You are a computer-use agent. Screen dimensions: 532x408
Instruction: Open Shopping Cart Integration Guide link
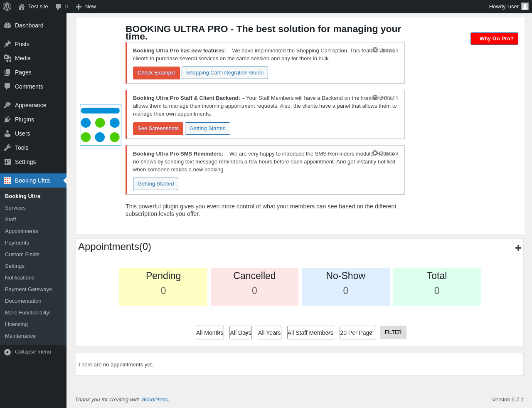click(225, 73)
